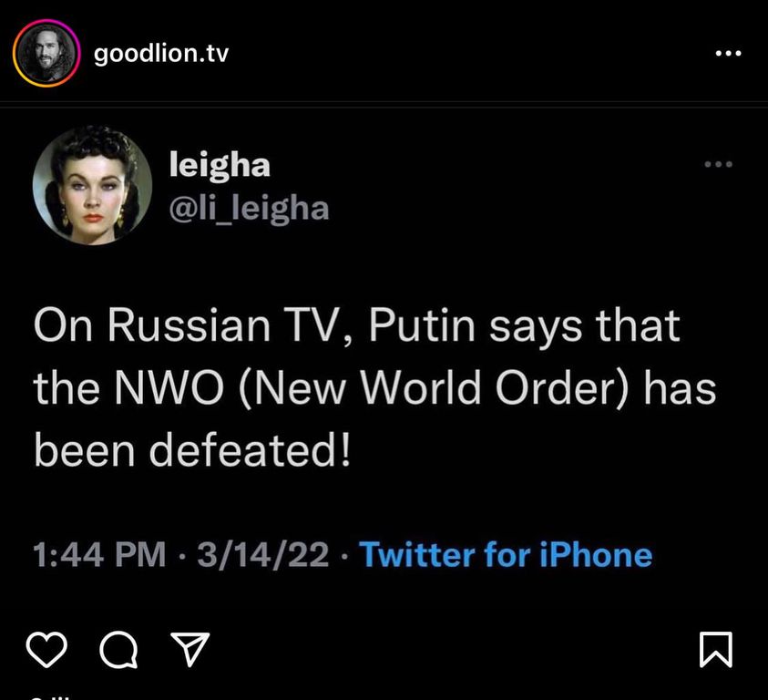This screenshot has width=768, height=700.
Task: Open the three-dot menu on leigha's tweet
Action: (718, 165)
